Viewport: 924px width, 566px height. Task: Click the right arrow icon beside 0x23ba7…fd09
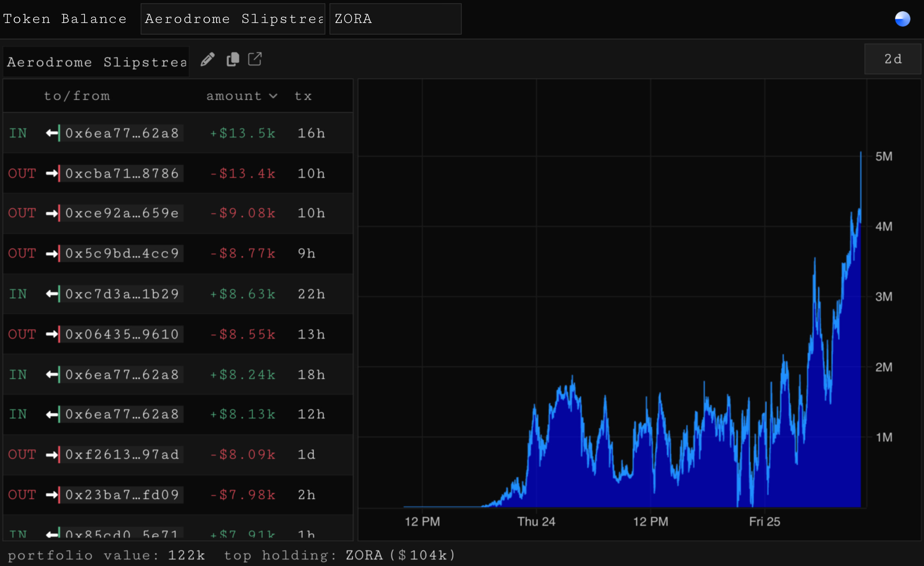point(52,495)
